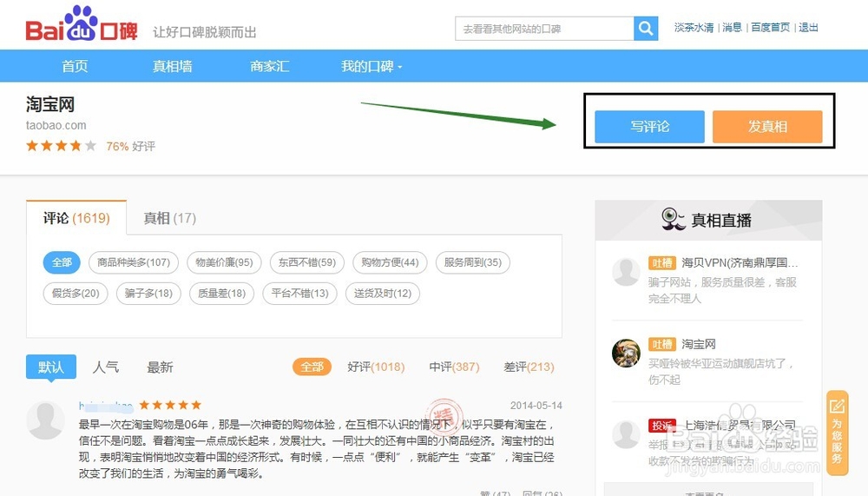The width and height of the screenshot is (868, 496).
Task: Click the Baidu Koubei logo
Action: point(82,23)
